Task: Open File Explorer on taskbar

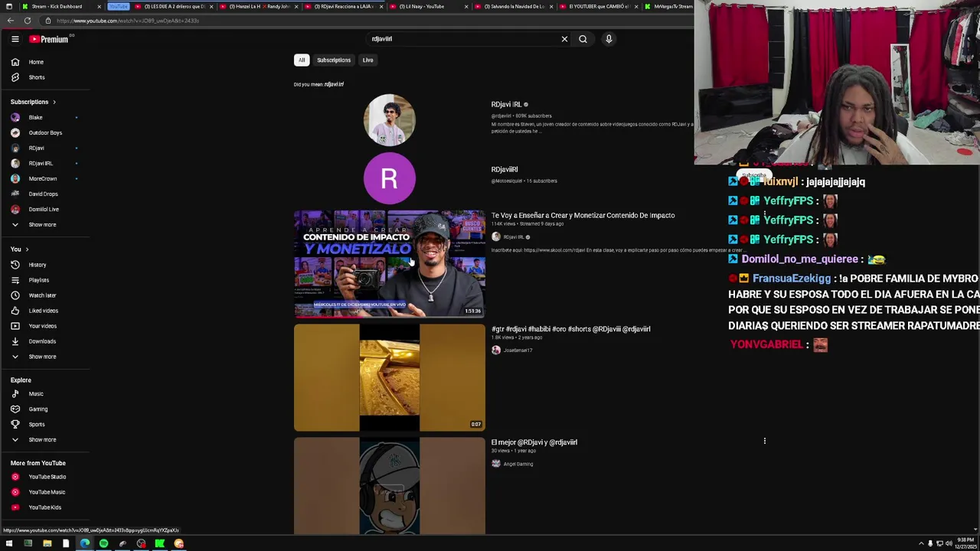Action: (47, 543)
